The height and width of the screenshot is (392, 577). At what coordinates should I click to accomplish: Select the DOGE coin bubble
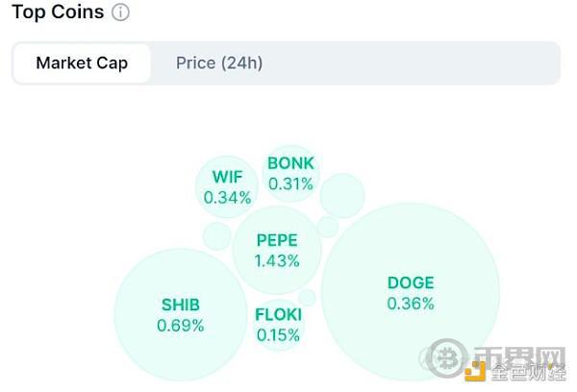(x=411, y=292)
